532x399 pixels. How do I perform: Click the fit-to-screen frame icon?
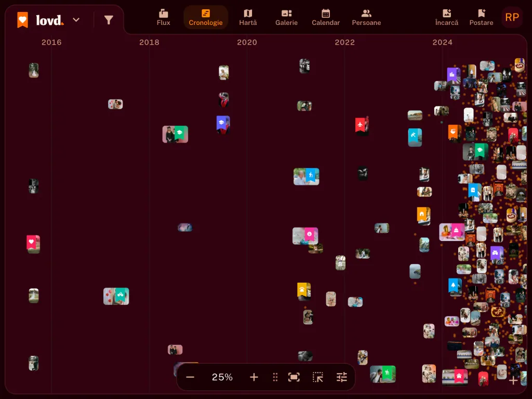point(294,377)
